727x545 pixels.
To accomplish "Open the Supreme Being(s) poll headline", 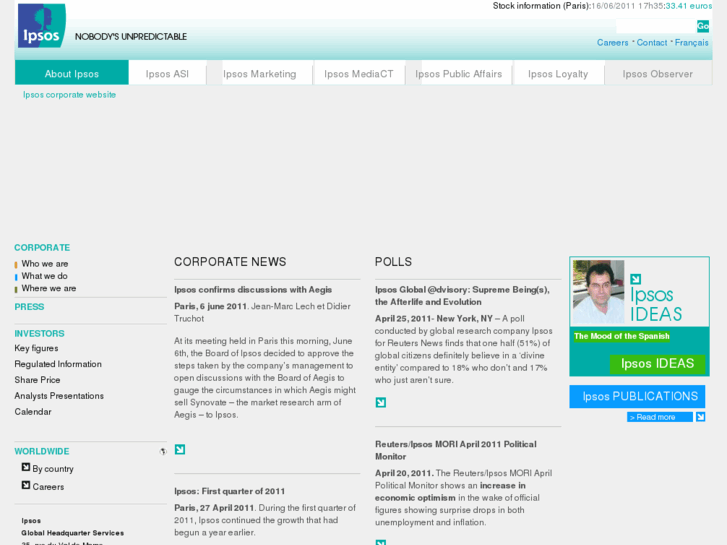I will (x=462, y=296).
